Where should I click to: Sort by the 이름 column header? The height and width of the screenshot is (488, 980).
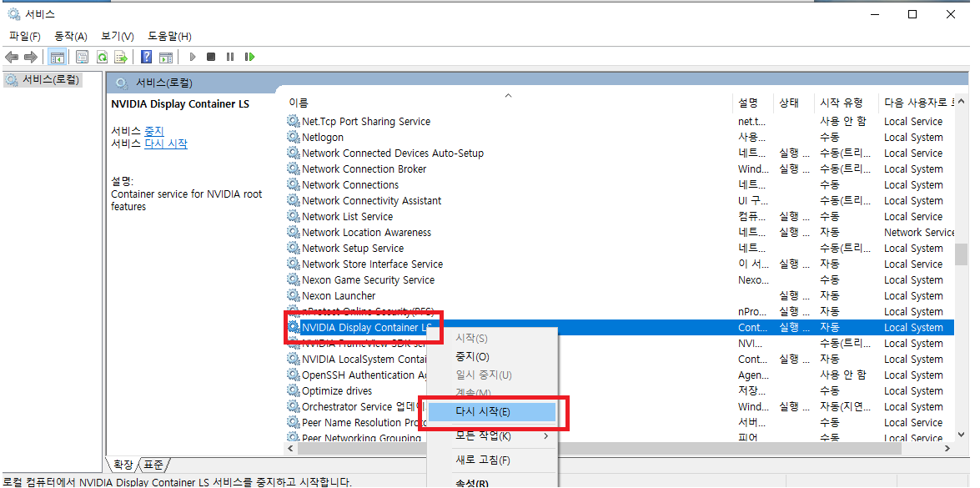pyautogui.click(x=510, y=103)
